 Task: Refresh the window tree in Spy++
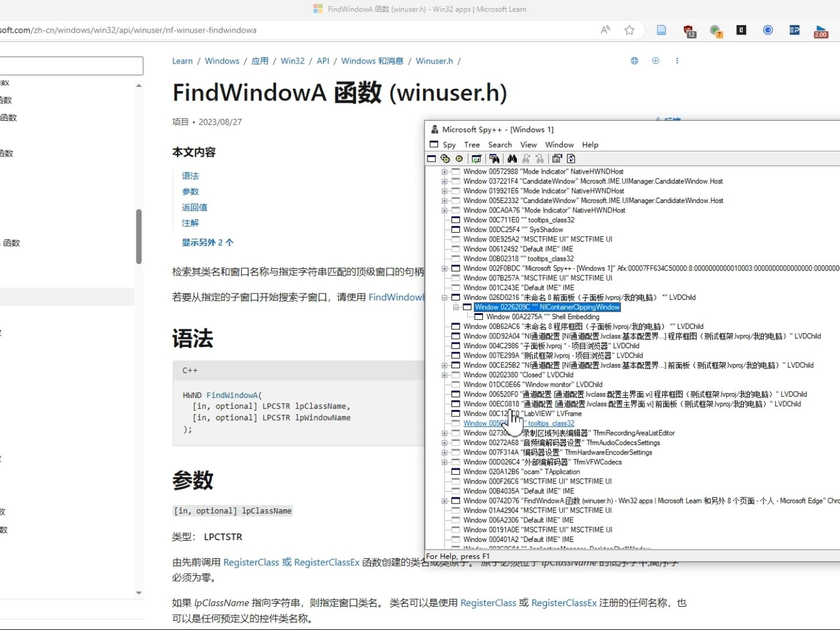point(571,158)
